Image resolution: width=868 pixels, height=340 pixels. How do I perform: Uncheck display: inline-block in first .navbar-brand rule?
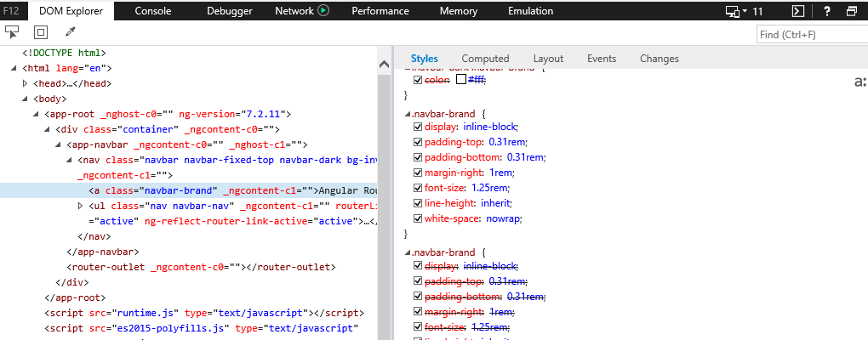[x=418, y=127]
